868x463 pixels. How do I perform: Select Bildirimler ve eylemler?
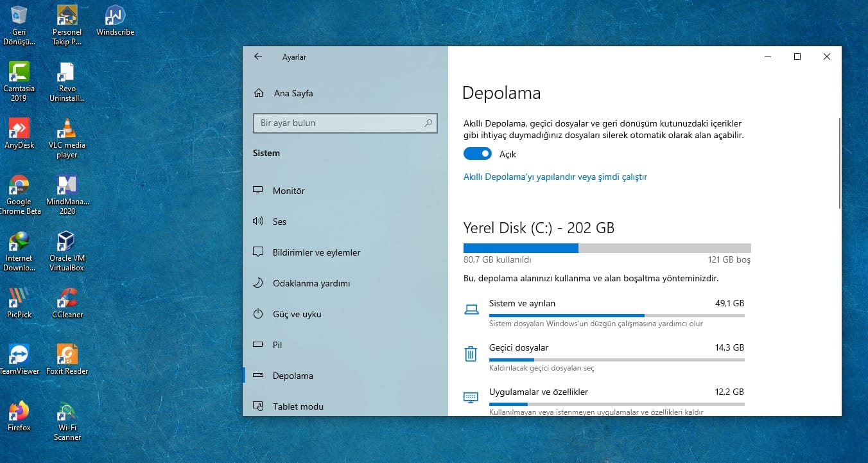click(x=345, y=252)
